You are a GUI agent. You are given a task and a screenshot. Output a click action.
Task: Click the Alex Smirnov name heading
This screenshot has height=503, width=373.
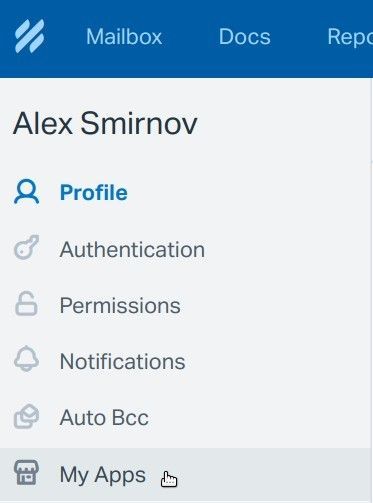[x=105, y=123]
